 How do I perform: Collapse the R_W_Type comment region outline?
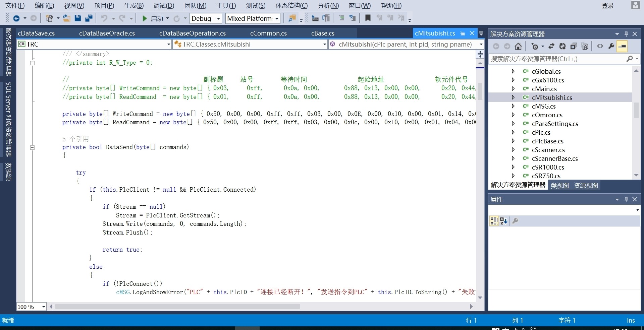tap(32, 63)
